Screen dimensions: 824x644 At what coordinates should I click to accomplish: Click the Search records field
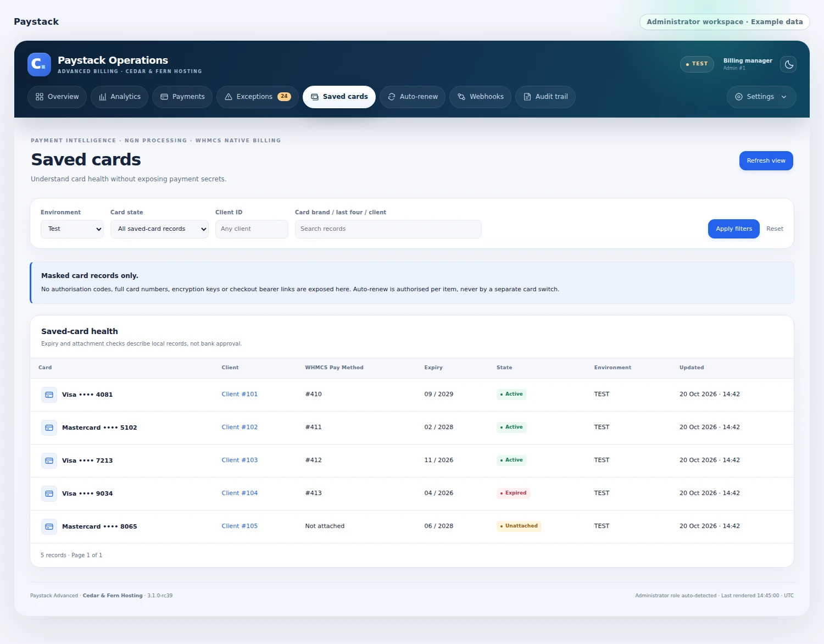pos(388,229)
